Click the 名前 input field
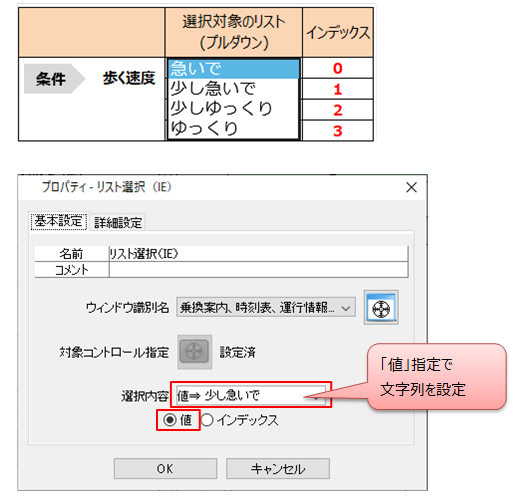Viewport: 525px width, 504px height. click(258, 254)
